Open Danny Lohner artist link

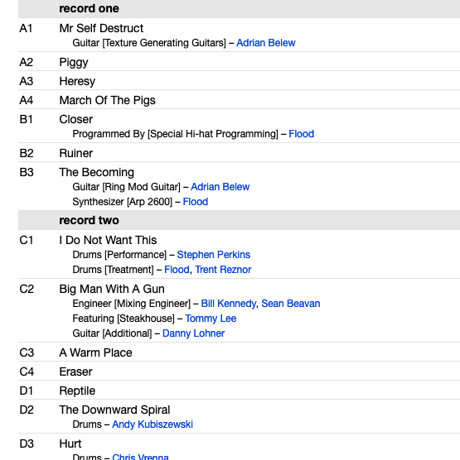[193, 334]
